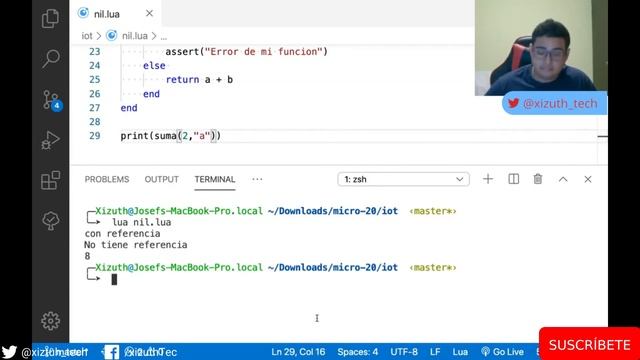Click the lua nil.lua command in terminal
The height and width of the screenshot is (360, 640).
142,222
